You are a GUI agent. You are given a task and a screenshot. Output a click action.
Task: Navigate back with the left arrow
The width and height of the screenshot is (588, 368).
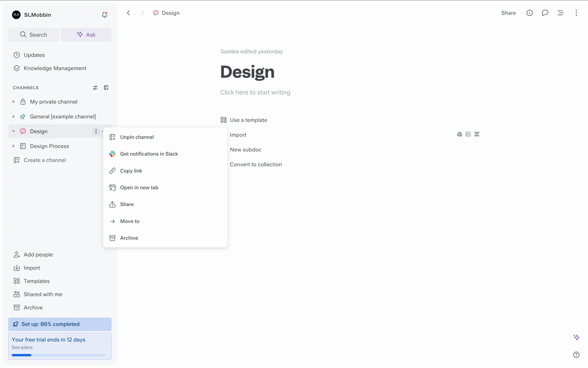pos(128,13)
